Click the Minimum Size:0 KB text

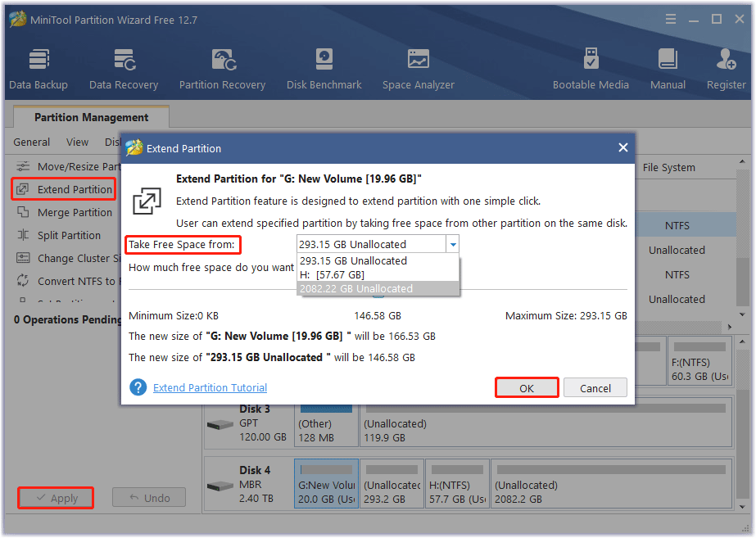tap(174, 316)
